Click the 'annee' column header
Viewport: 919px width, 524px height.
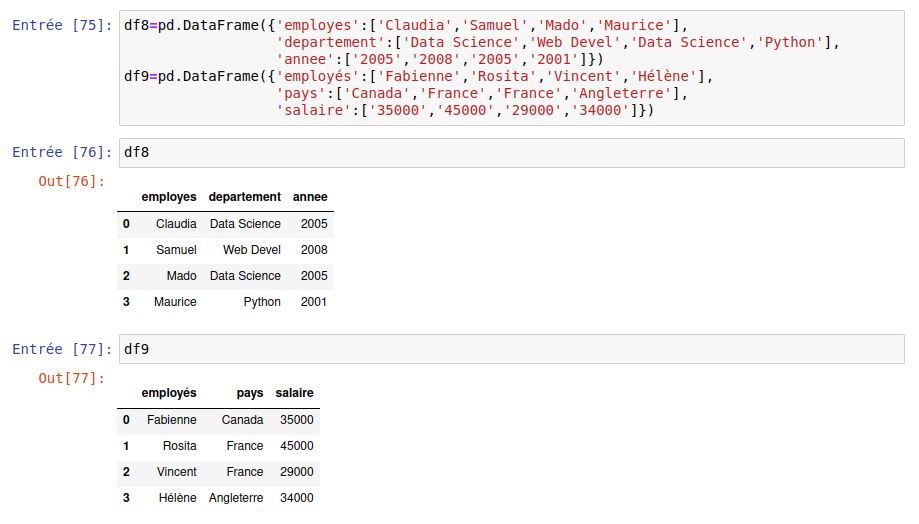[x=310, y=197]
